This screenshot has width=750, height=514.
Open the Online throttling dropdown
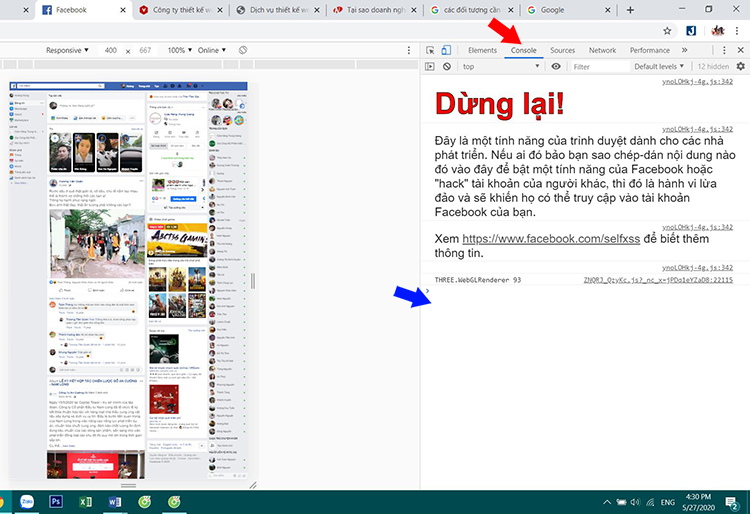click(x=212, y=50)
